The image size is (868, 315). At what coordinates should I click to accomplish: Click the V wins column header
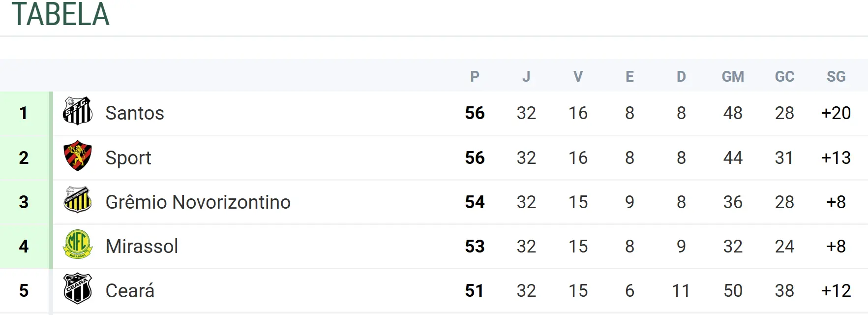[x=578, y=77]
